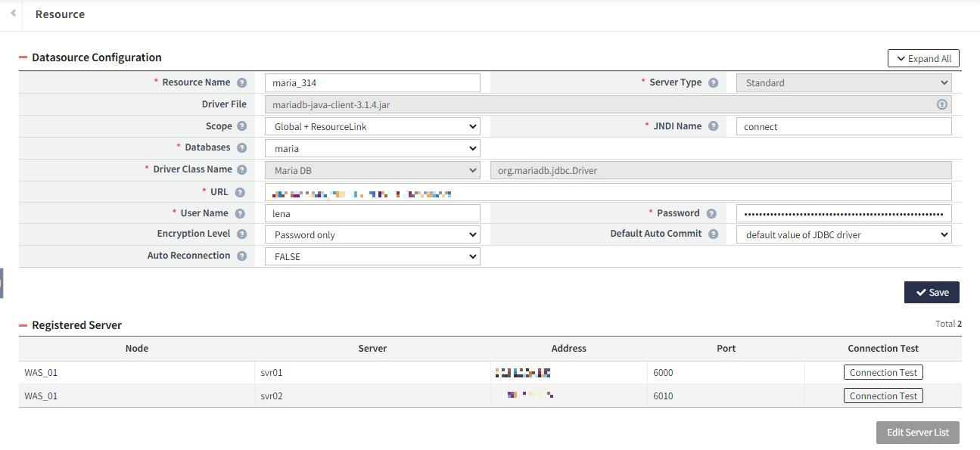Screen dimensions: 980x450
Task: Click the Server Type help icon
Action: coord(712,82)
